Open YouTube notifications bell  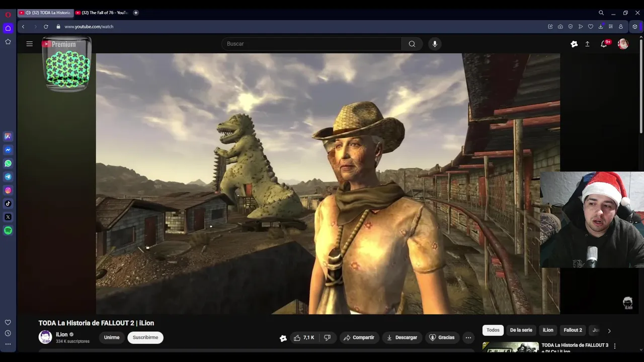(604, 44)
